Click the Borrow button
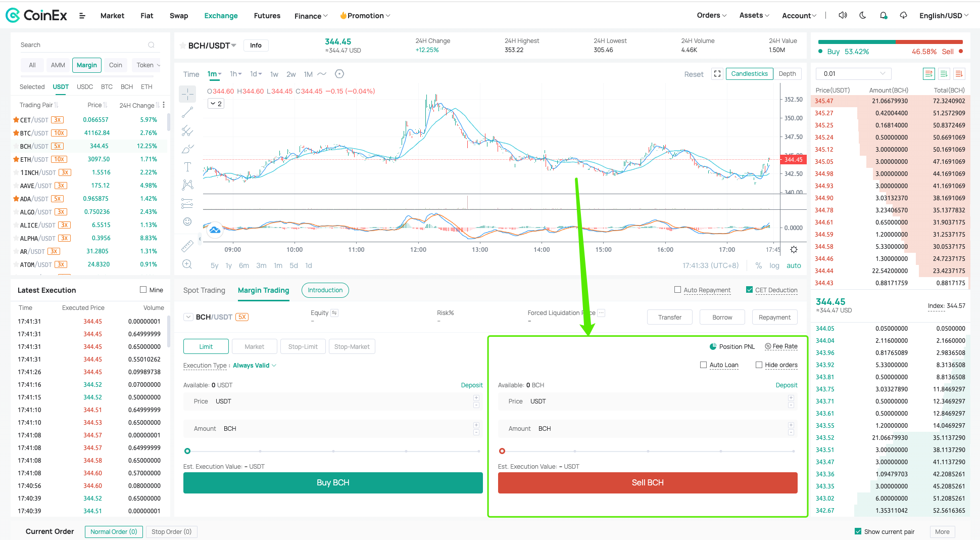The height and width of the screenshot is (540, 980). click(722, 318)
